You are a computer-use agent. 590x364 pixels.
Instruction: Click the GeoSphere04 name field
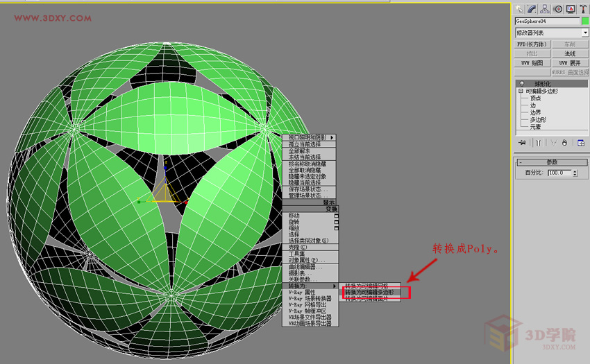[x=548, y=21]
